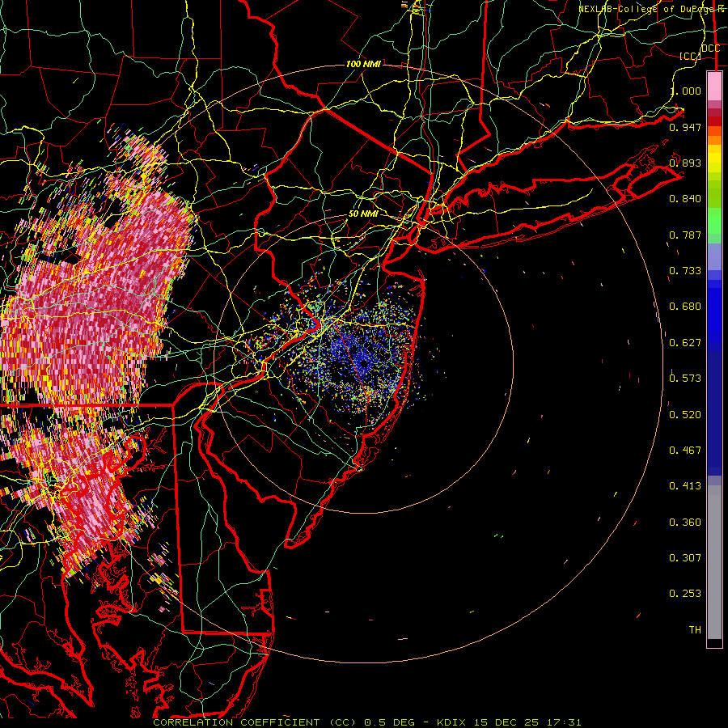
Task: Pick the light pink band atop color scale
Action: pos(714,87)
